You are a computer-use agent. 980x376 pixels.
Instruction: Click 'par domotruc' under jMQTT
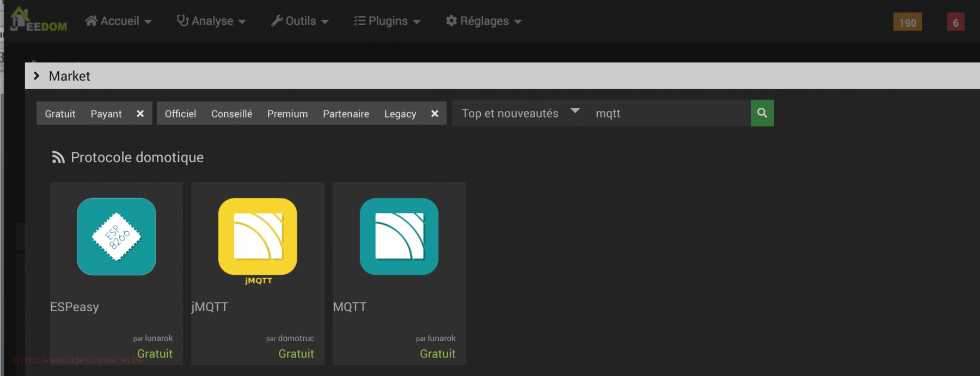tap(290, 338)
